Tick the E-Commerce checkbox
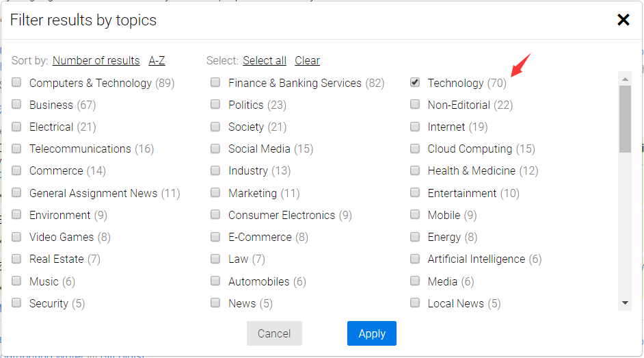The width and height of the screenshot is (644, 358). tap(215, 237)
